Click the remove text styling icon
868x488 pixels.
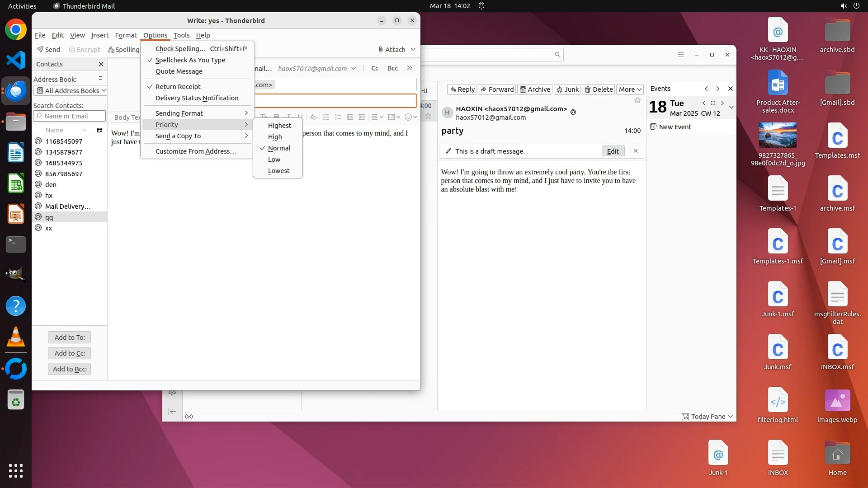313,117
